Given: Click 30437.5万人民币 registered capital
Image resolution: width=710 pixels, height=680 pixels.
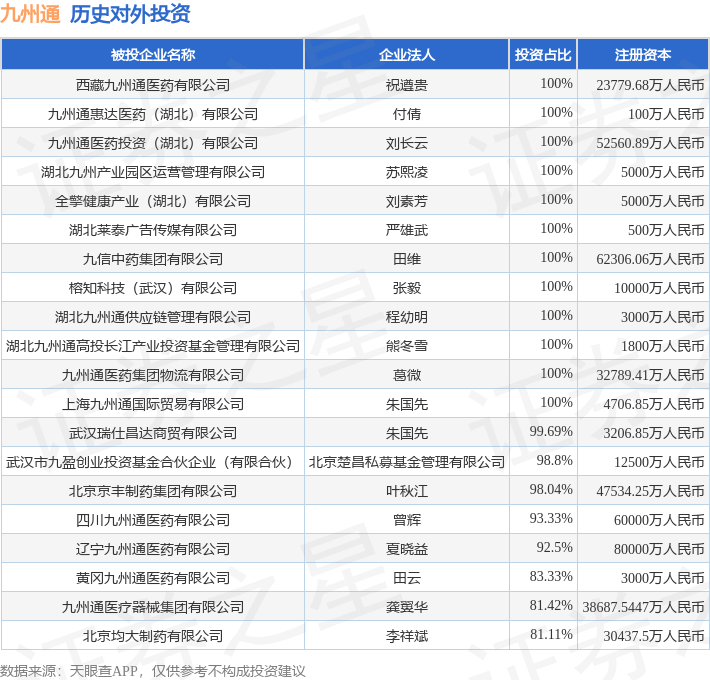Looking at the screenshot, I should [x=654, y=636].
